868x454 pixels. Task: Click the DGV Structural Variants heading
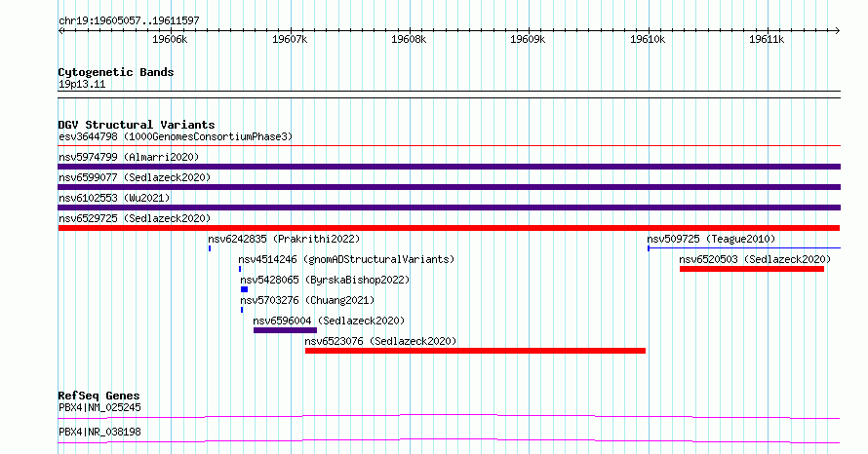pyautogui.click(x=137, y=125)
